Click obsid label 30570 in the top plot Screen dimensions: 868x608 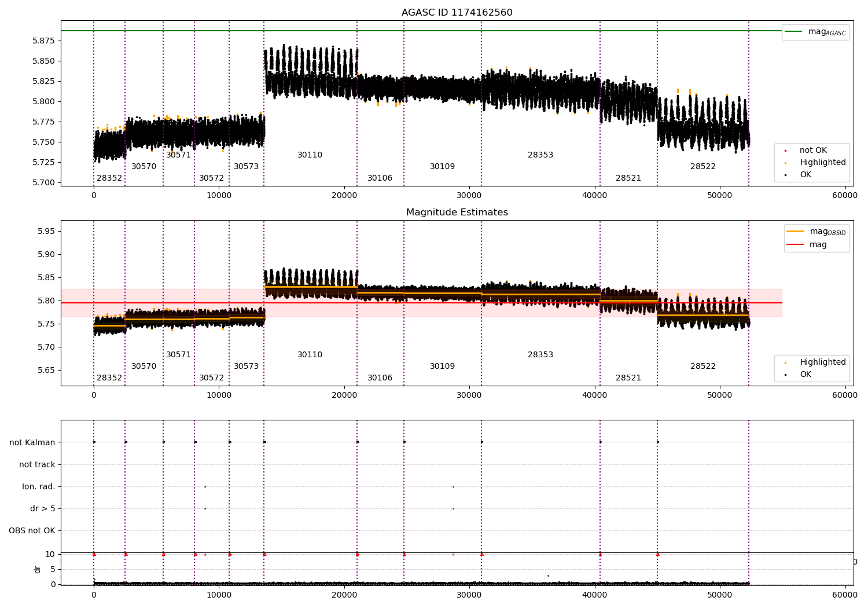click(144, 167)
